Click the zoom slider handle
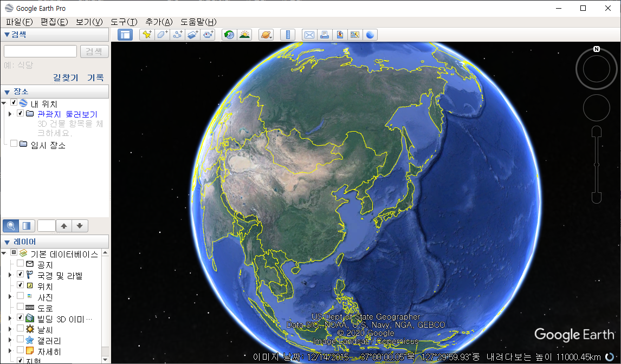This screenshot has height=364, width=621. coord(597,164)
